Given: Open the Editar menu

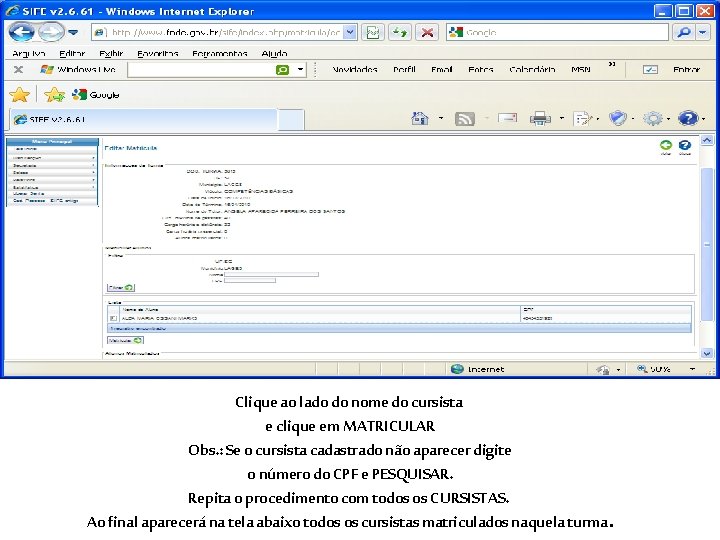Looking at the screenshot, I should click(72, 54).
